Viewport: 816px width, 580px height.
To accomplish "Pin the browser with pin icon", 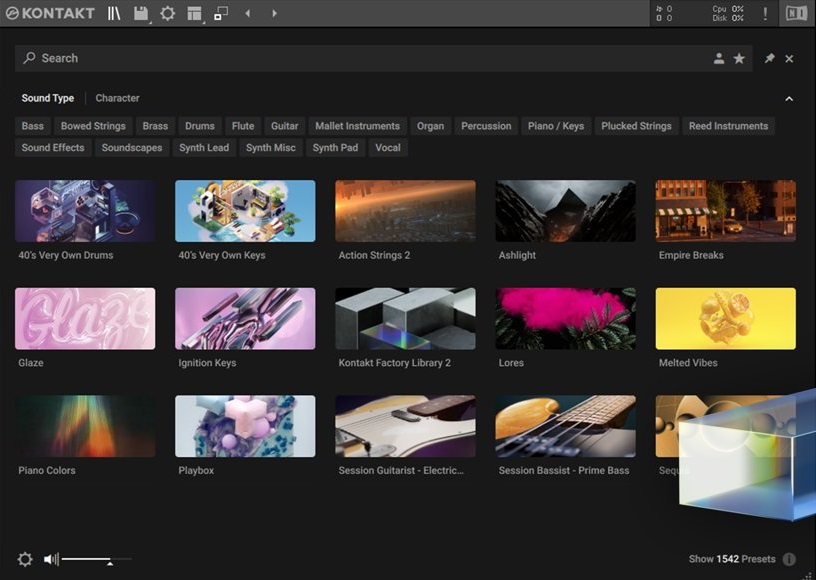I will (x=769, y=58).
